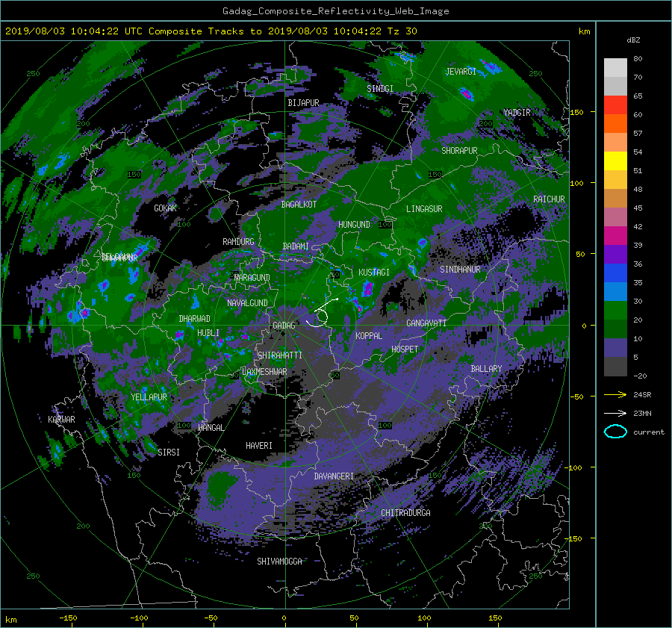
Task: Click the NAVALGUND city label
Action: point(247,302)
